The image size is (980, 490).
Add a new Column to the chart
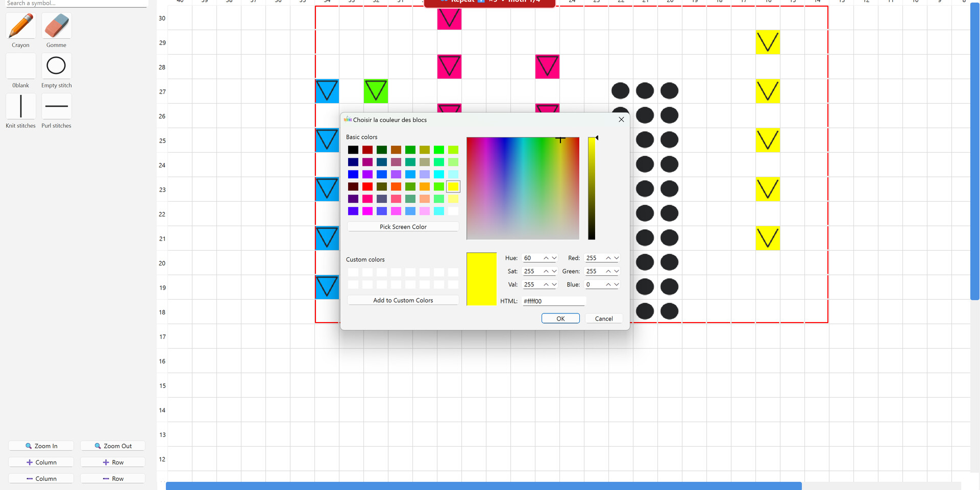pyautogui.click(x=41, y=462)
